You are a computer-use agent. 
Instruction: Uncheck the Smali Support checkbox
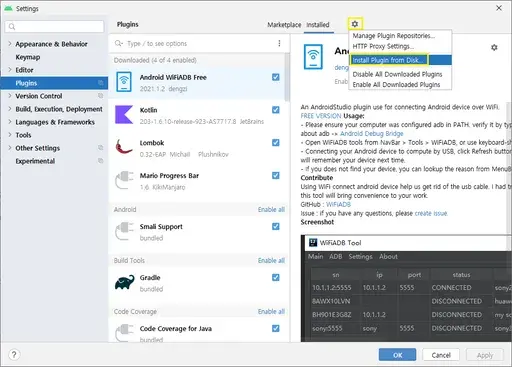coord(276,226)
